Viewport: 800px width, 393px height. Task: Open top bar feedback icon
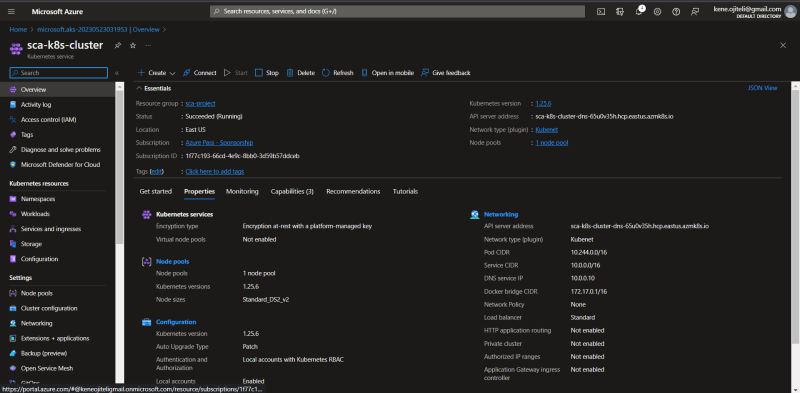pyautogui.click(x=695, y=12)
